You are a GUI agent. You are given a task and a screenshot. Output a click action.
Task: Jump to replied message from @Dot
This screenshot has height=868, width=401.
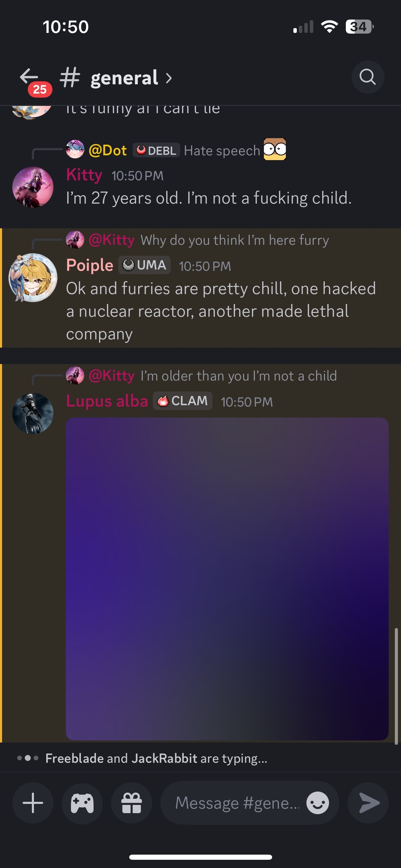click(x=176, y=150)
